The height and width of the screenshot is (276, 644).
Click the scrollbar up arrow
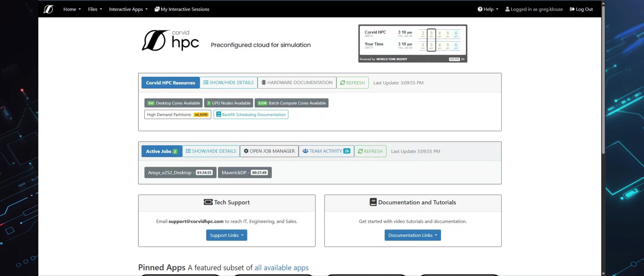pyautogui.click(x=603, y=3)
